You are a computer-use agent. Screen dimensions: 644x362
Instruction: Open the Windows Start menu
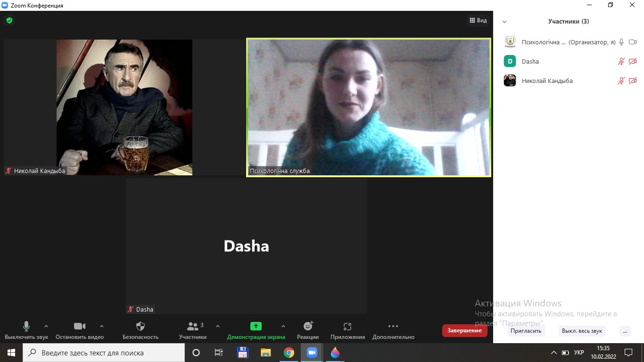[x=11, y=353]
